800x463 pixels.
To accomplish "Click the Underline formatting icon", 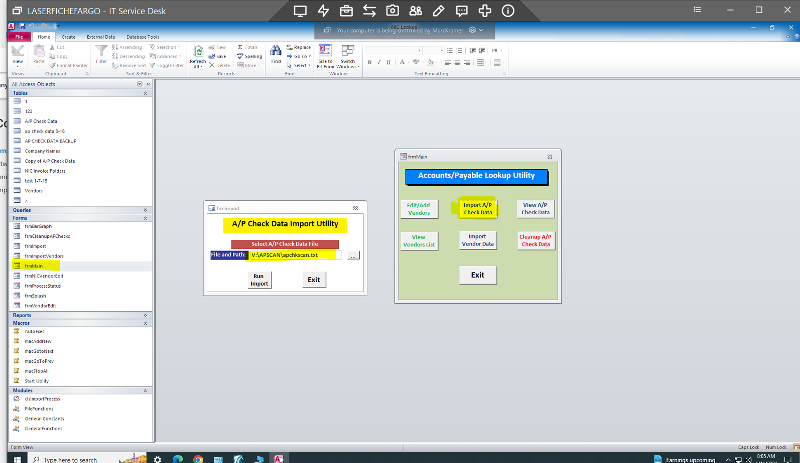I will click(388, 62).
